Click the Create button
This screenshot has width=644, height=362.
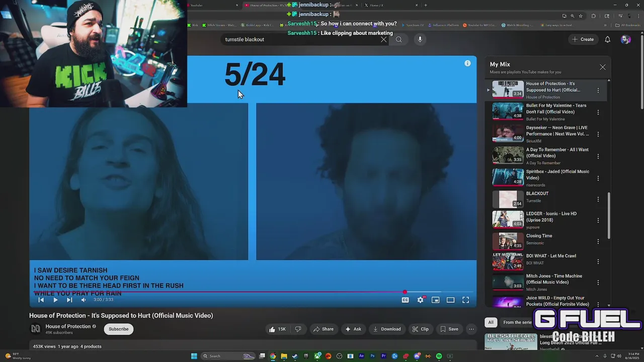click(583, 39)
